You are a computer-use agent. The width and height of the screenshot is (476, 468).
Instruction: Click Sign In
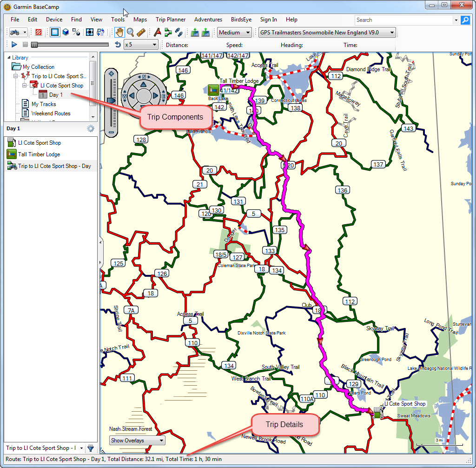click(x=268, y=20)
